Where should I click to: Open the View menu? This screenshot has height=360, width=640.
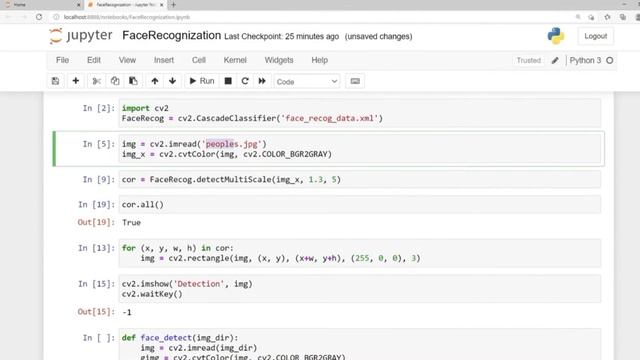click(127, 60)
